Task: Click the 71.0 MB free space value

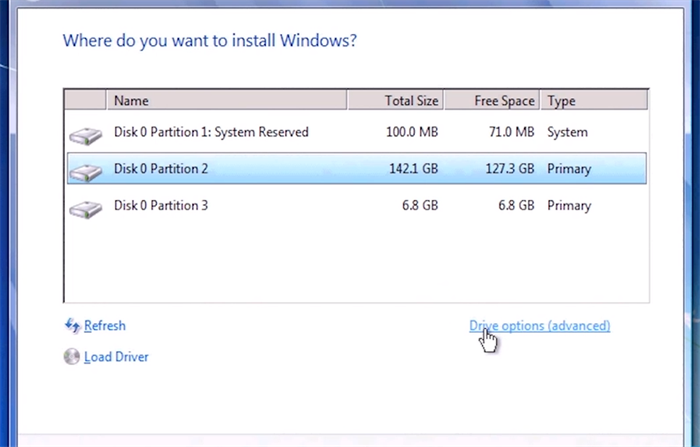Action: [x=512, y=132]
